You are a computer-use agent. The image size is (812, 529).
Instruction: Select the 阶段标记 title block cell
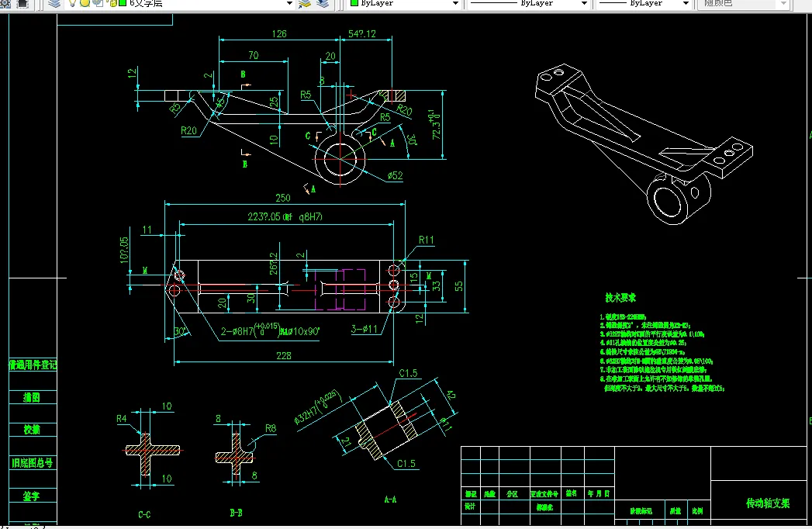(641, 511)
